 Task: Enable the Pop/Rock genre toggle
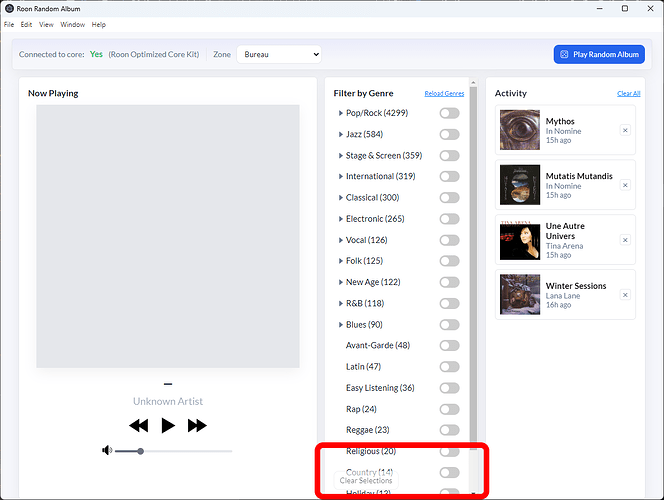449,113
